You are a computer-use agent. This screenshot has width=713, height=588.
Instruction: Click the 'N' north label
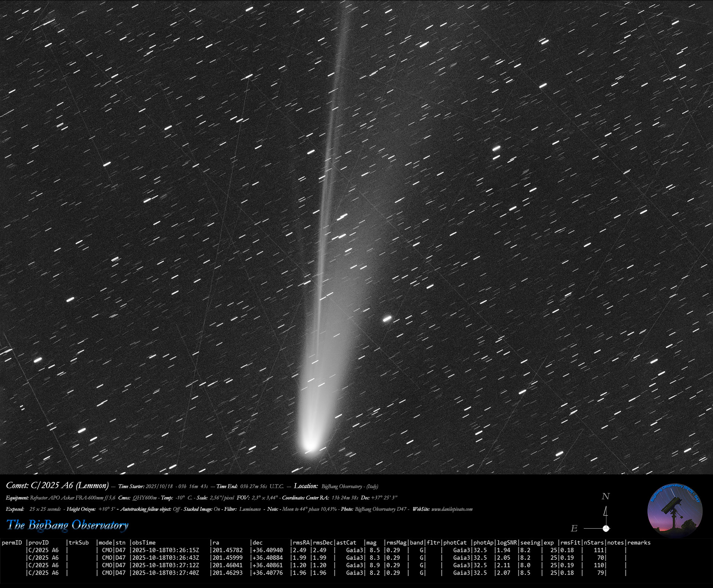click(606, 497)
